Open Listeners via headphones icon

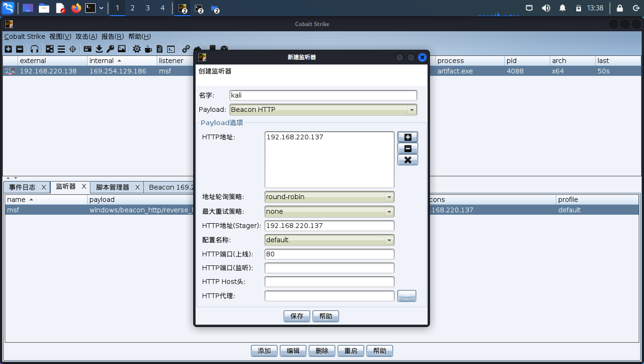coord(35,49)
